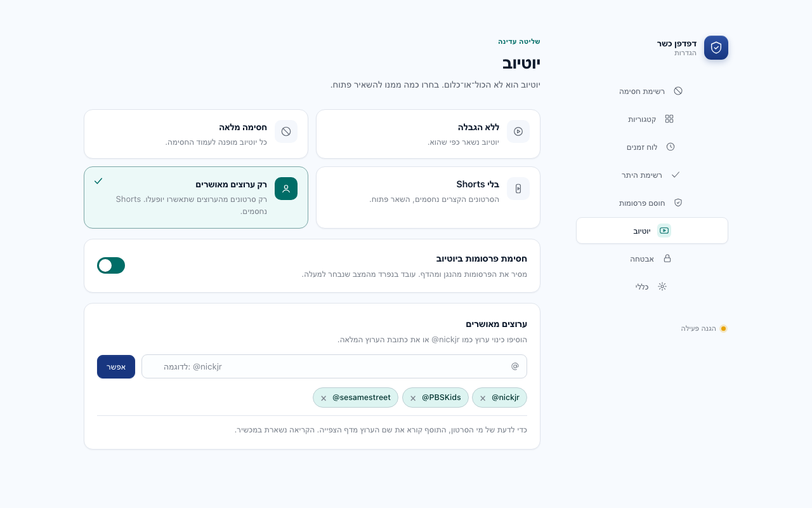
Task: Click the הגדרות subtitle under the app name
Action: coord(685,53)
